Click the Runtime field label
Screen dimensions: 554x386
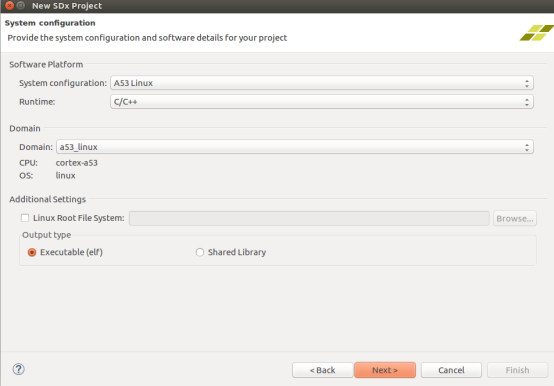[37, 102]
